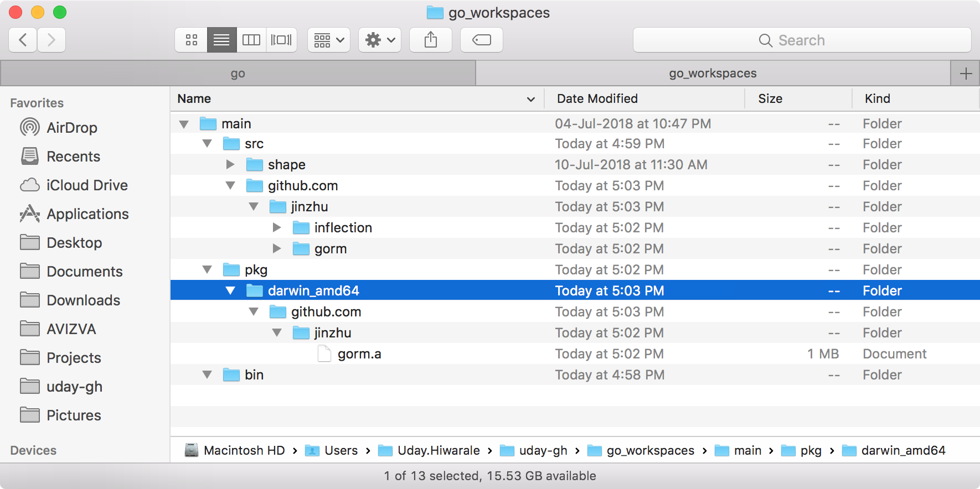Collapse 'github.com' folder under darwin_amd64
980x489 pixels.
[254, 312]
